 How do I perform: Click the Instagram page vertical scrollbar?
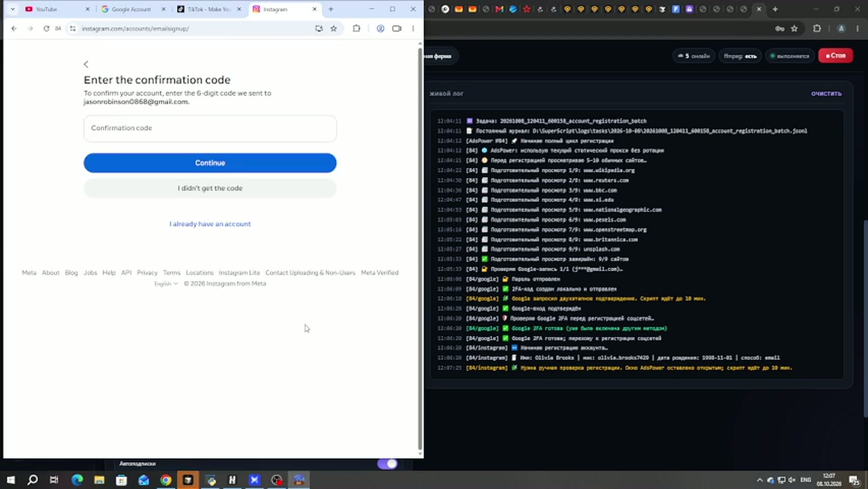pyautogui.click(x=420, y=250)
